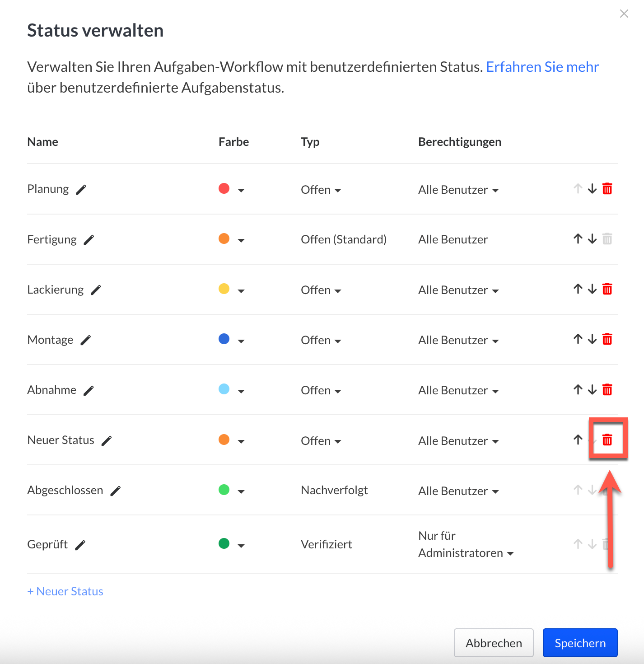Click the Speichern button
This screenshot has height=664, width=644.
580,643
